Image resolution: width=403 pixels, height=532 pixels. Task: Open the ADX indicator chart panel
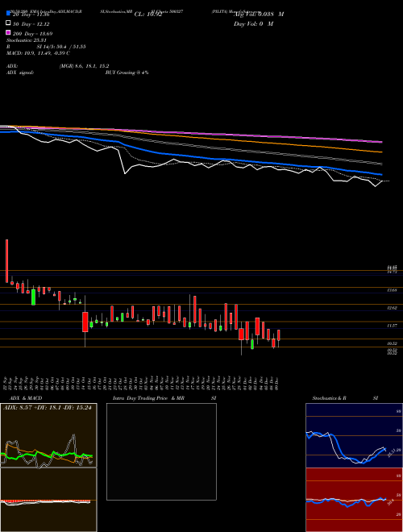(x=48, y=435)
